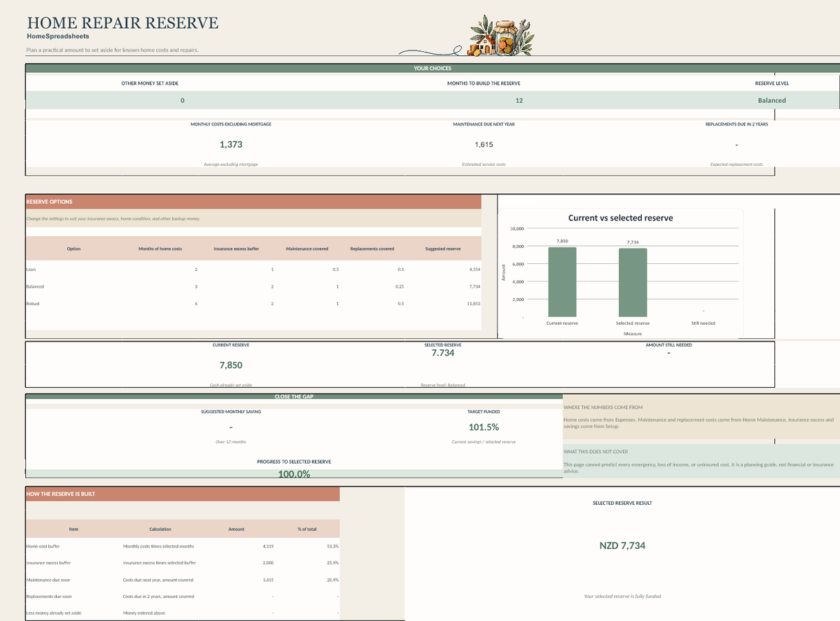Click the Target Funded value 101.5%

point(484,427)
